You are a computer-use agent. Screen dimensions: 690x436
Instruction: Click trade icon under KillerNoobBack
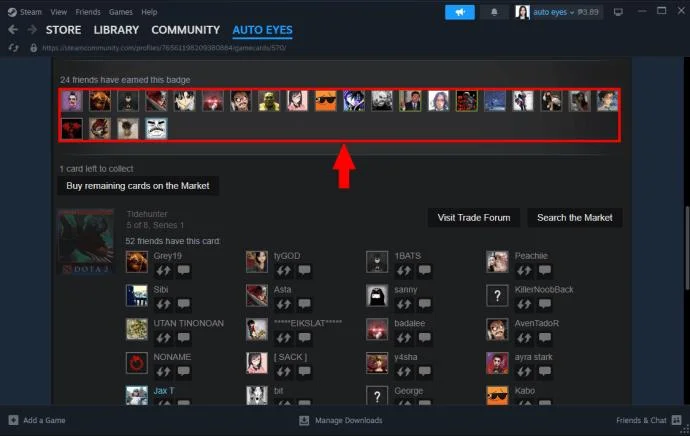click(524, 304)
